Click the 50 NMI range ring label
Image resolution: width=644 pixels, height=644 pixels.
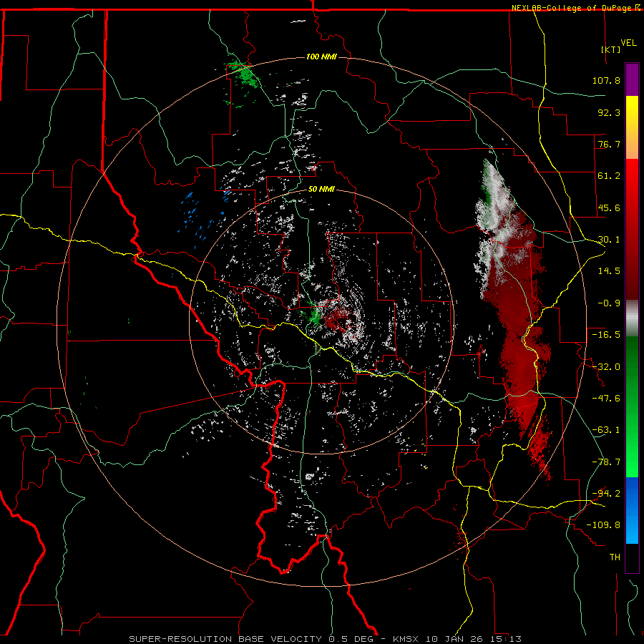pyautogui.click(x=321, y=190)
